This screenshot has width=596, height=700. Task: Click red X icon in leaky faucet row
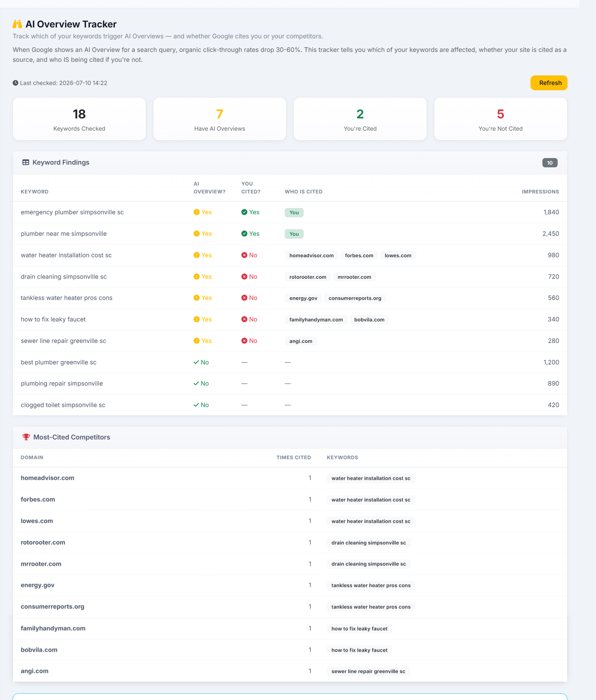pos(244,319)
